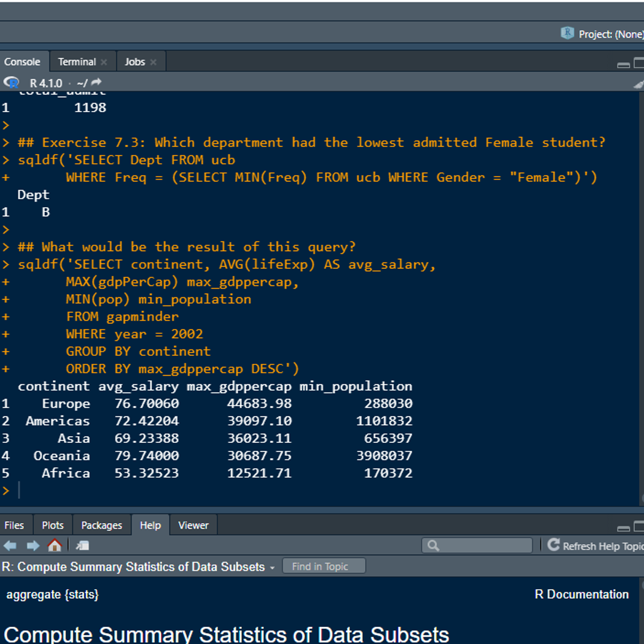Switch to the Viewer tab

pos(193,525)
